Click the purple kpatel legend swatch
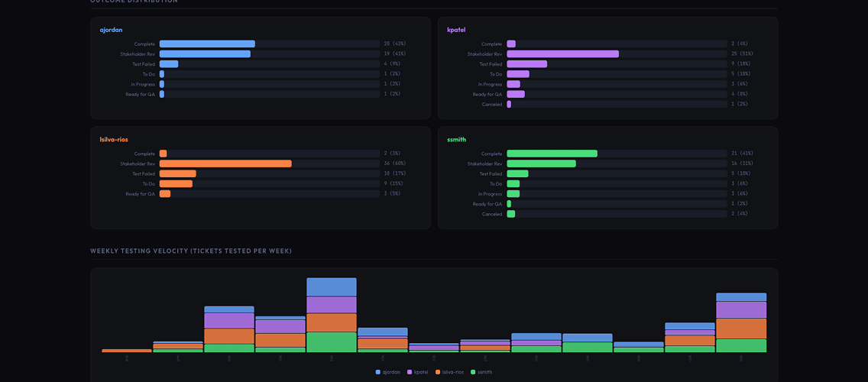The height and width of the screenshot is (382, 868). pyautogui.click(x=410, y=372)
